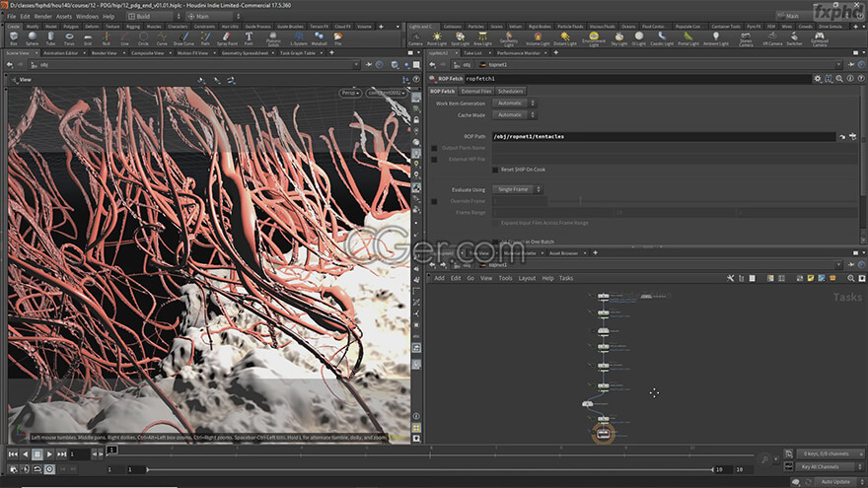Screen dimensions: 868x488
Task: Add a Camera from lights shelf
Action: tap(415, 38)
